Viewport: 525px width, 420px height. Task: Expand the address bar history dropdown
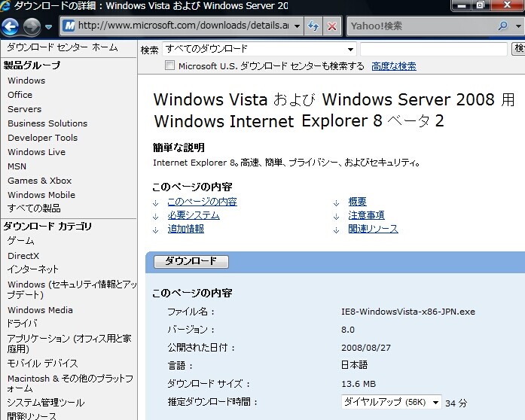pos(297,26)
